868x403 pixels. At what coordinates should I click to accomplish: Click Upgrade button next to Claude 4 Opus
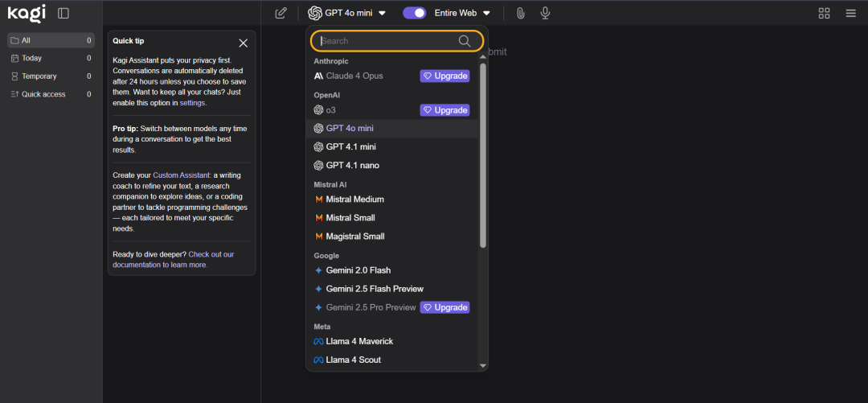444,76
